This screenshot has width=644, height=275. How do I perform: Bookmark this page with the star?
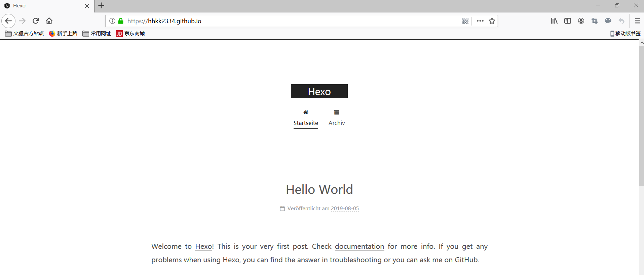click(492, 21)
